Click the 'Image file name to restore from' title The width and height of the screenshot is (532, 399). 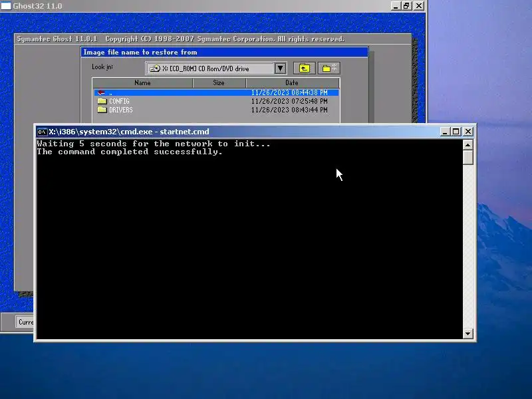pos(140,53)
